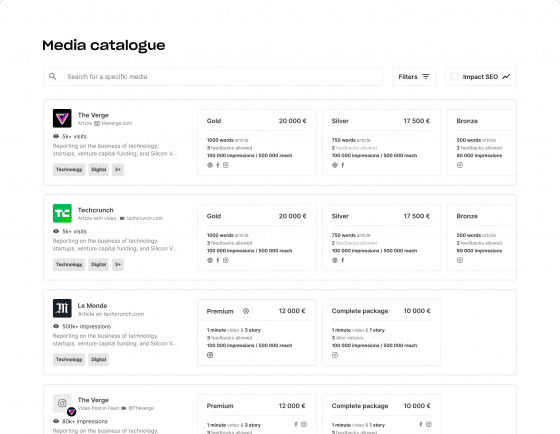The image size is (560, 434).
Task: Choose Le Monde Complete package 10 000 € offer
Action: 381,333
